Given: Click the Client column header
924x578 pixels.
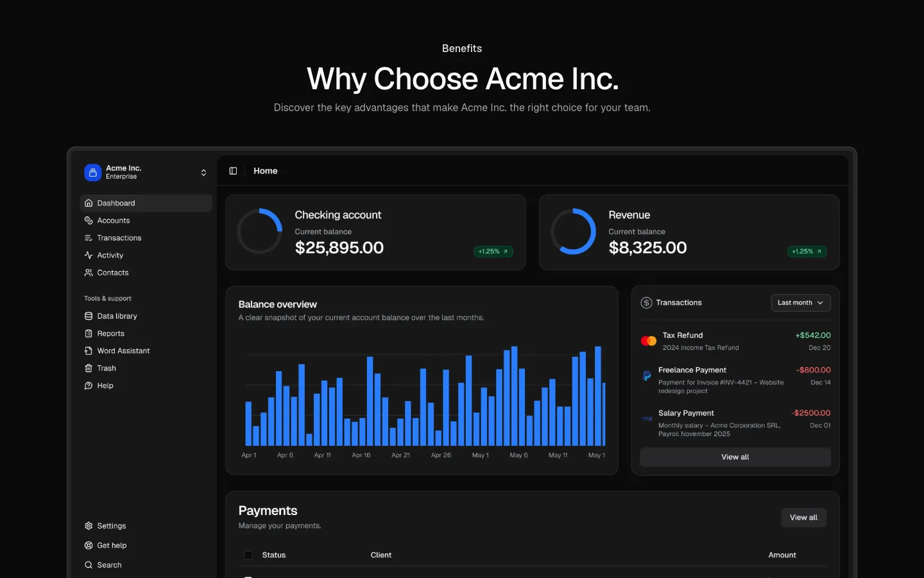Looking at the screenshot, I should point(381,555).
